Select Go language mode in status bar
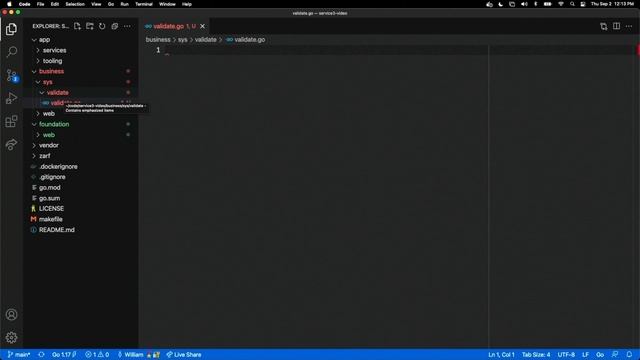Image resolution: width=640 pixels, height=360 pixels. click(600, 354)
